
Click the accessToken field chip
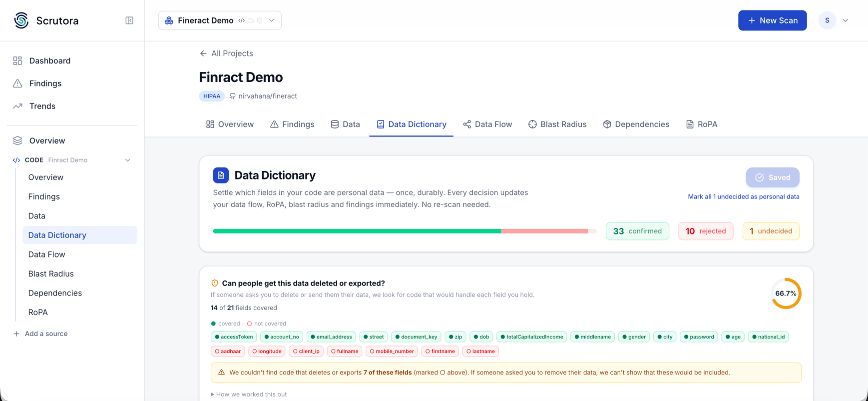(x=234, y=337)
